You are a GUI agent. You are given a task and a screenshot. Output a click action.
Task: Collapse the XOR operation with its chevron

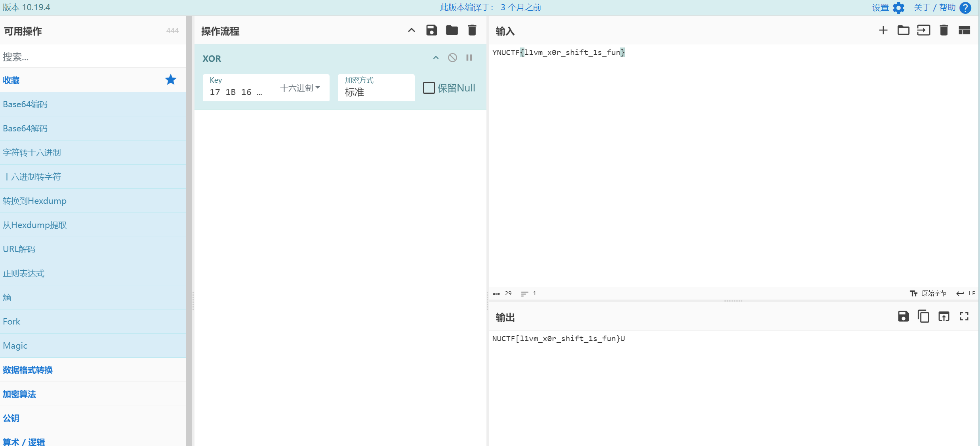point(436,58)
